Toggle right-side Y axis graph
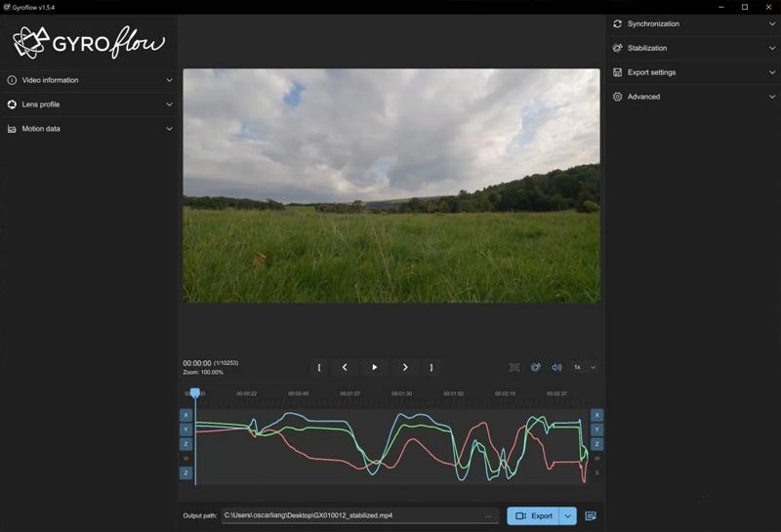781x532 pixels. coord(597,430)
